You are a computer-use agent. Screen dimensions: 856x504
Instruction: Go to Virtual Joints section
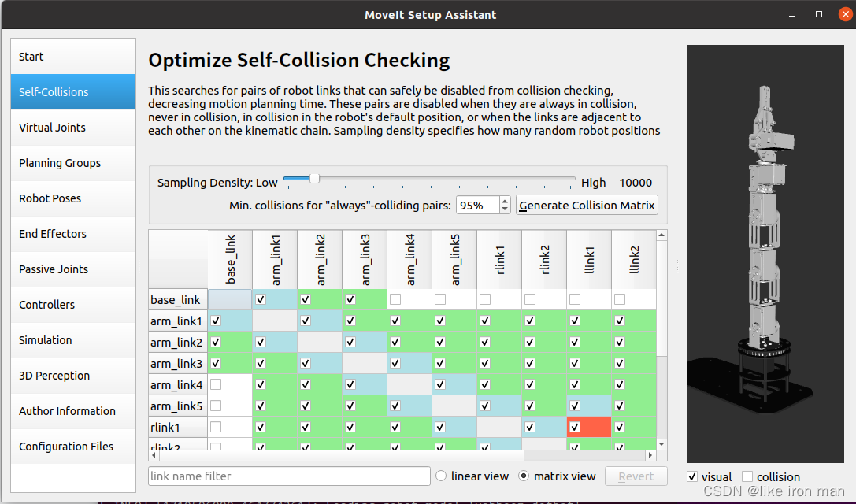click(x=73, y=128)
